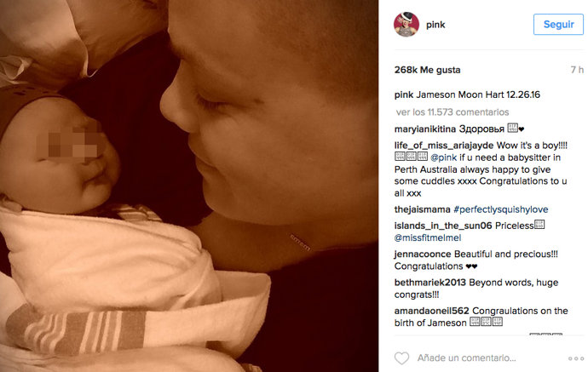
Task: Open the @pink mention in the comment
Action: [444, 157]
